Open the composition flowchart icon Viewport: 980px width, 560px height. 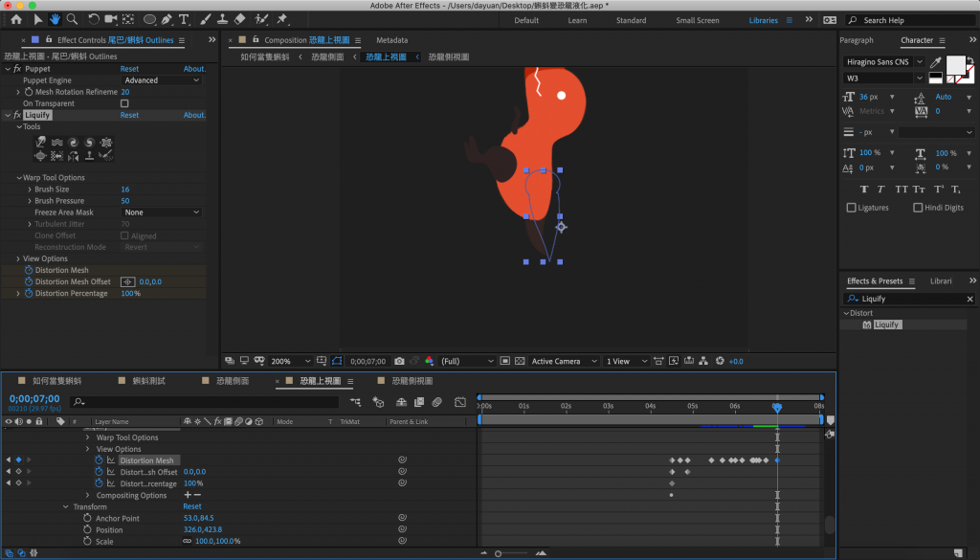(703, 361)
